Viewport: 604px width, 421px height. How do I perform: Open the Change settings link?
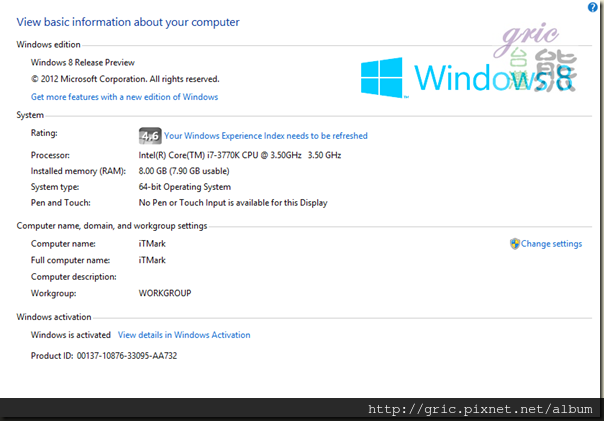551,243
